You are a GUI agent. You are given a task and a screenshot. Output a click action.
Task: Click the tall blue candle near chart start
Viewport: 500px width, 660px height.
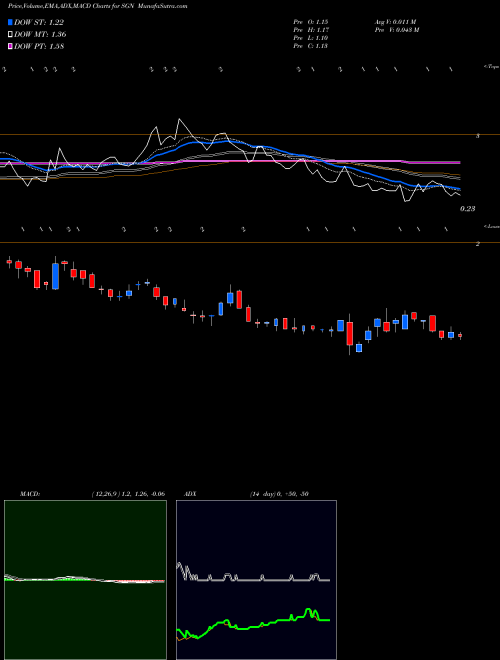(56, 276)
